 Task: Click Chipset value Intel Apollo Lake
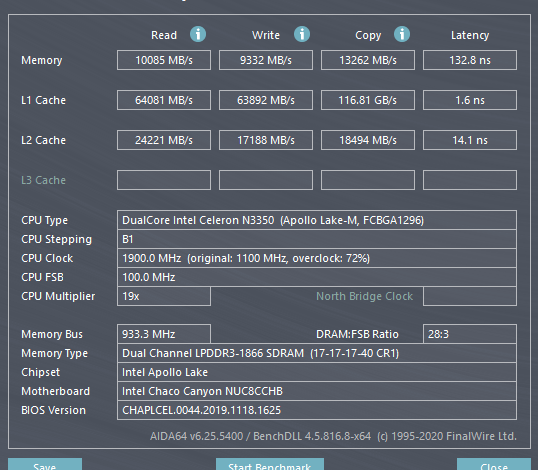(x=317, y=372)
